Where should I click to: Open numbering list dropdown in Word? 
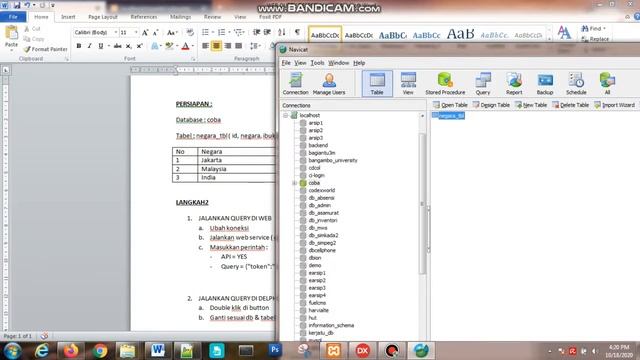[229, 32]
